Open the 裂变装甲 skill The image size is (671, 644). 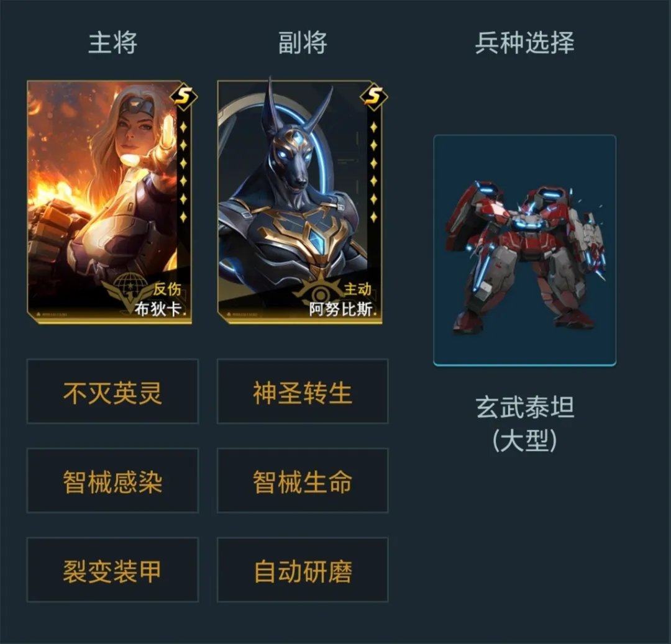tap(112, 569)
